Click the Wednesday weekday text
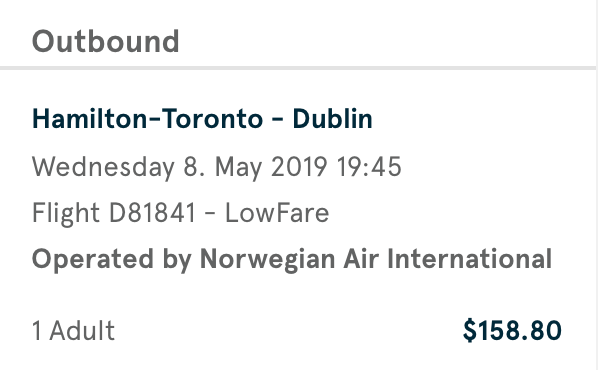This screenshot has width=598, height=370. pyautogui.click(x=103, y=168)
